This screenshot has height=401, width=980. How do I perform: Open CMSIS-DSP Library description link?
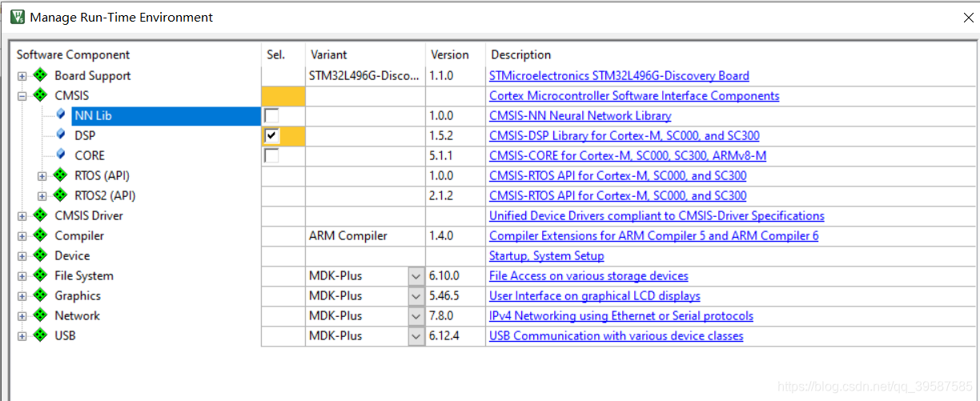[x=625, y=136]
